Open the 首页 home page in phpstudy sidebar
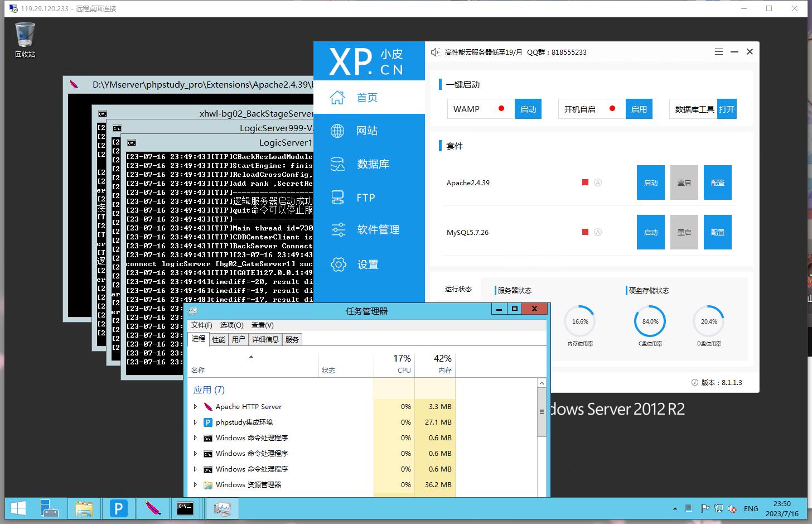Screen dimensions: 812x524 tap(369, 98)
